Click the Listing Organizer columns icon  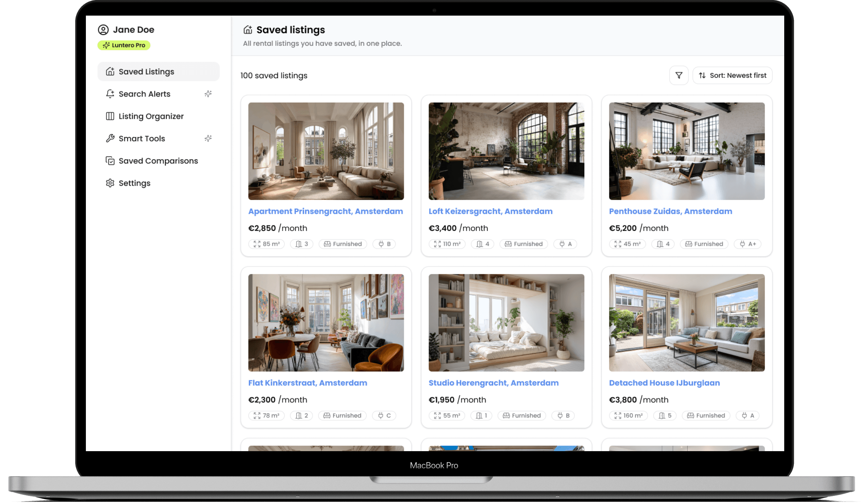coord(110,116)
